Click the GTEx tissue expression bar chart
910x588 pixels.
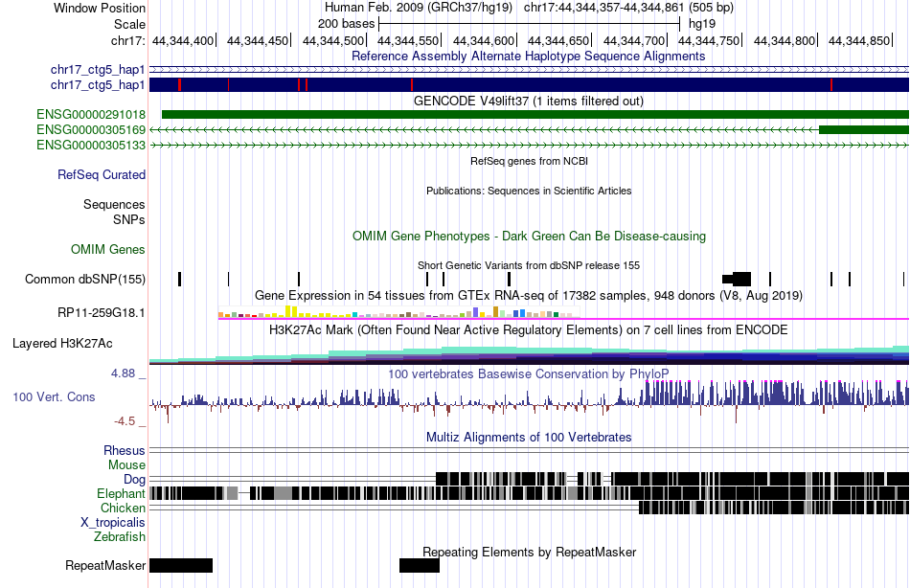click(398, 311)
